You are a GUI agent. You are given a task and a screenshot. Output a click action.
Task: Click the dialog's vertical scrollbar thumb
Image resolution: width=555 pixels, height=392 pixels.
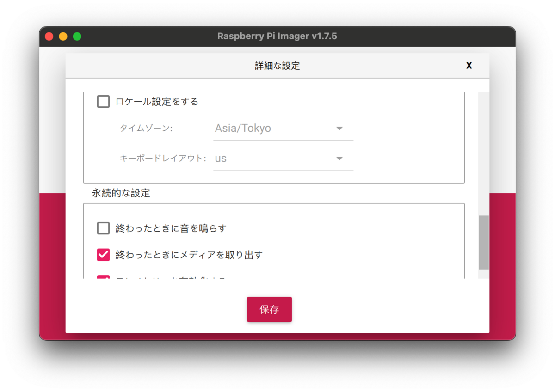484,243
